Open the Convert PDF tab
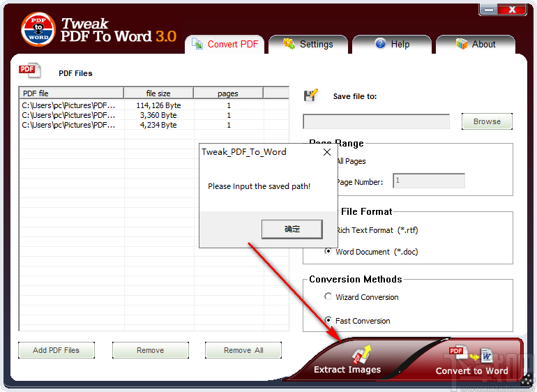Screen dimensions: 537x392 [225, 44]
